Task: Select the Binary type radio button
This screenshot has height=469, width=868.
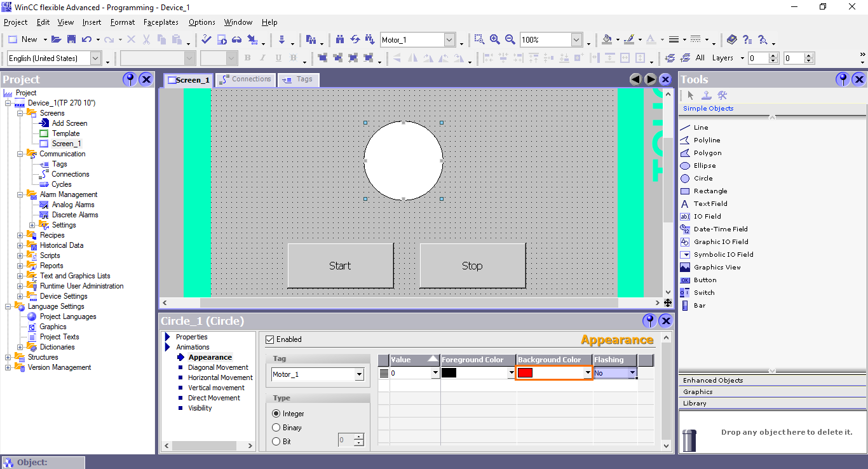Action: tap(276, 428)
